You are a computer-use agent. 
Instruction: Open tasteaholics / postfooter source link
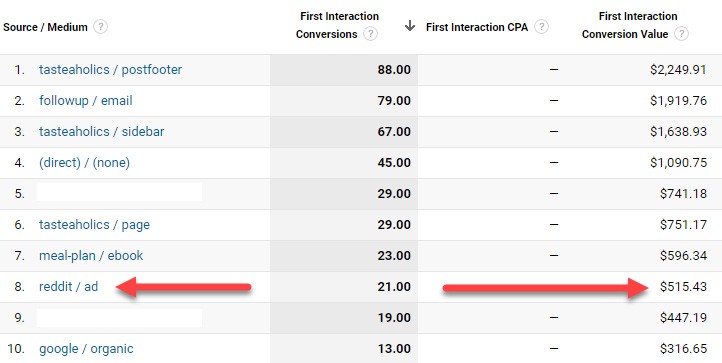[111, 70]
